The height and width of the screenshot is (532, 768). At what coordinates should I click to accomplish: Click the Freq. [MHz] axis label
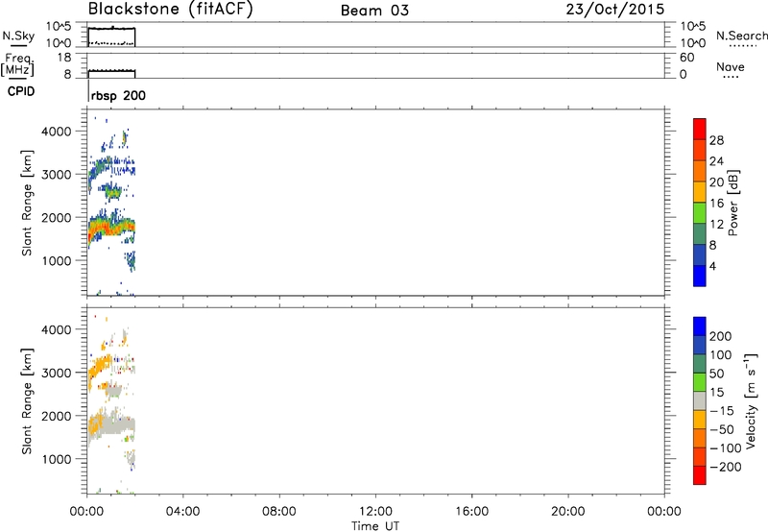[18, 64]
